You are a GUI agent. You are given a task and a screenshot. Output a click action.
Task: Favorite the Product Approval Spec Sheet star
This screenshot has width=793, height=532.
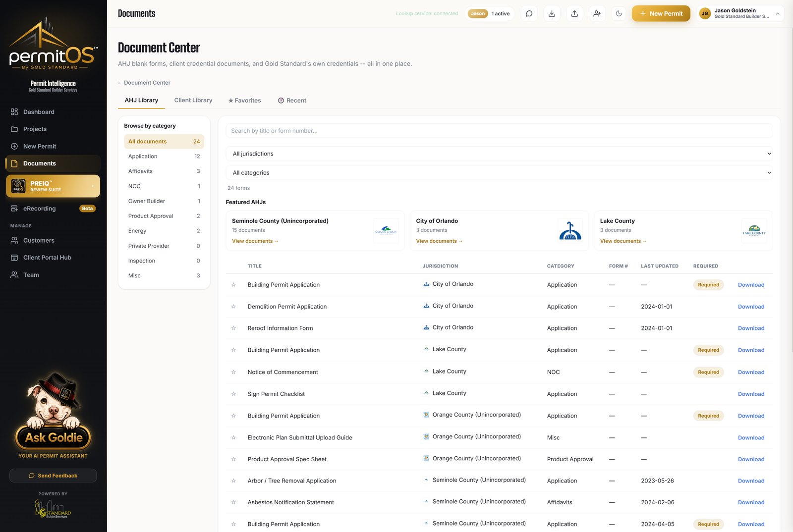[x=233, y=459]
